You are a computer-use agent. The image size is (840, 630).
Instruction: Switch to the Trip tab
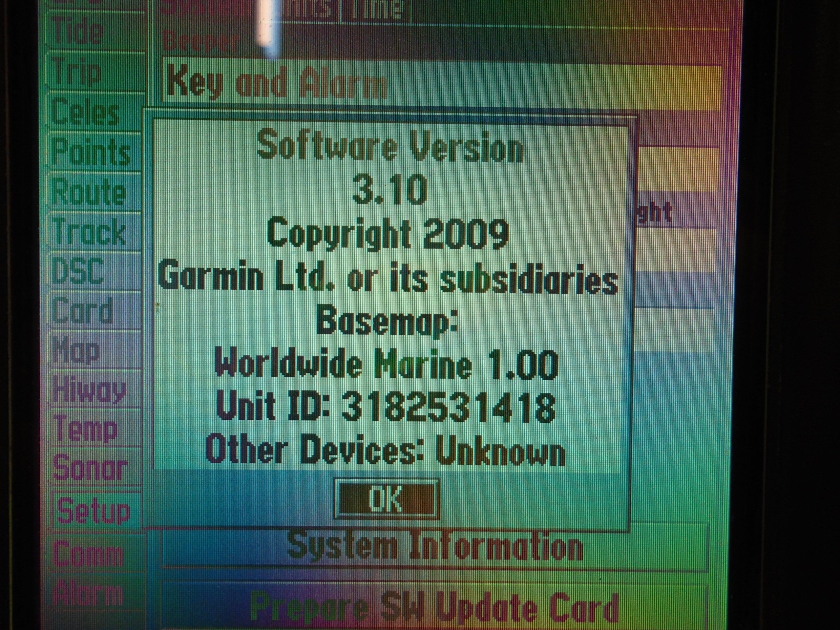pos(94,72)
